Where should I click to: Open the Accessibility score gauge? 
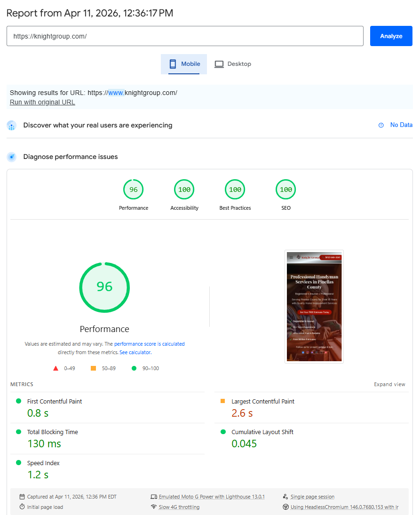pos(184,189)
